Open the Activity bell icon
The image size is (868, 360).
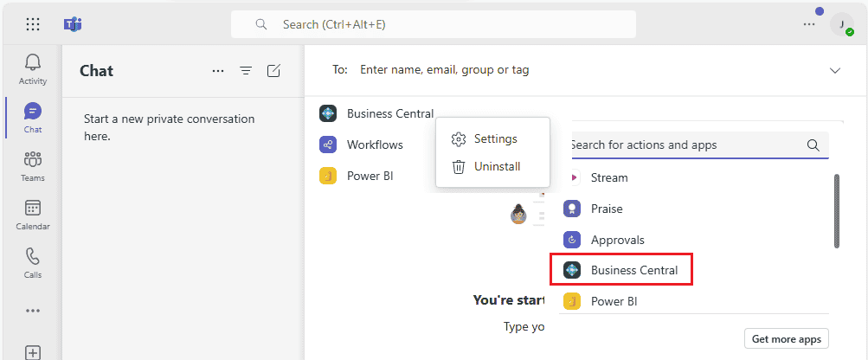point(32,68)
